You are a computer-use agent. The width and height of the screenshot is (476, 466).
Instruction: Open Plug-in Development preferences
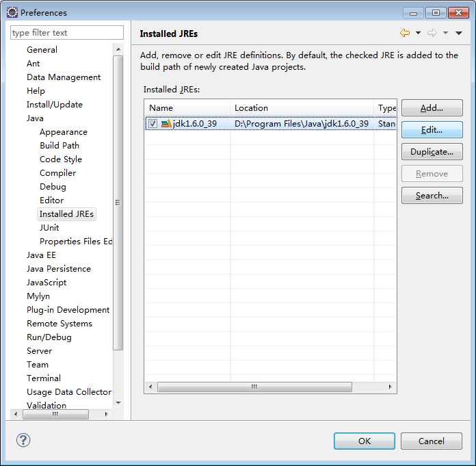(68, 309)
